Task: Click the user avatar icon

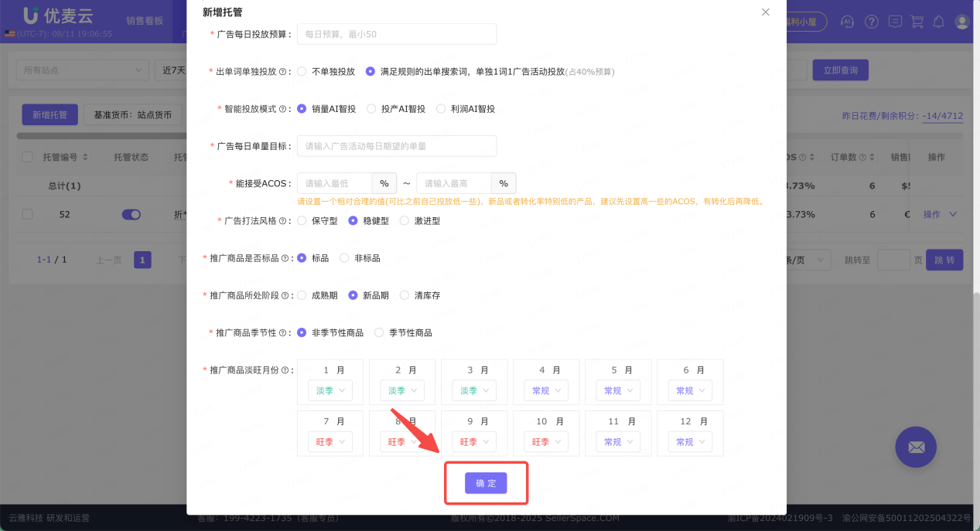Action: tap(961, 22)
